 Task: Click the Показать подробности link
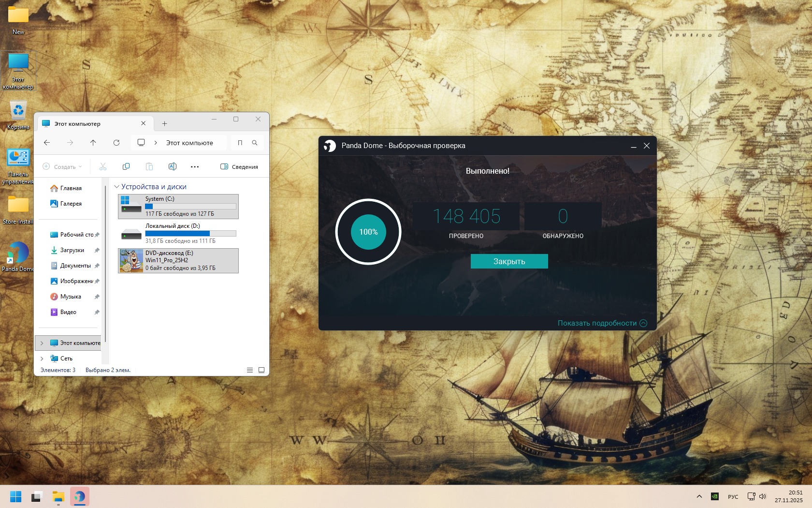coord(602,323)
